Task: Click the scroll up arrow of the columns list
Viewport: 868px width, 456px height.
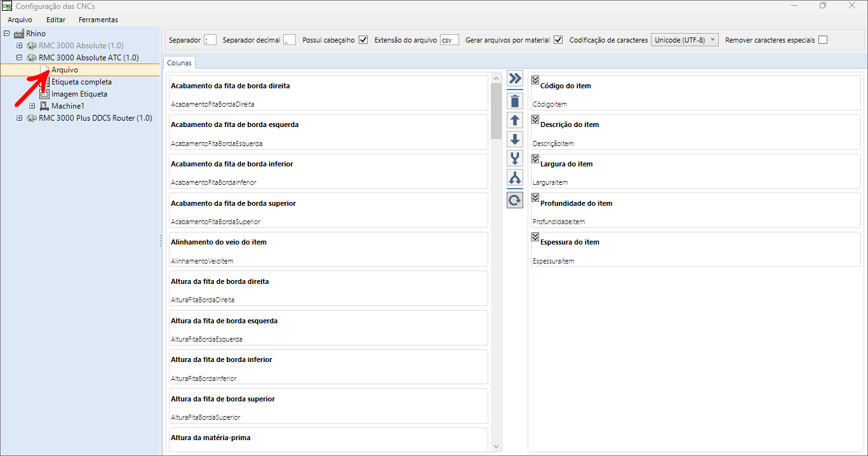Action: click(x=496, y=79)
